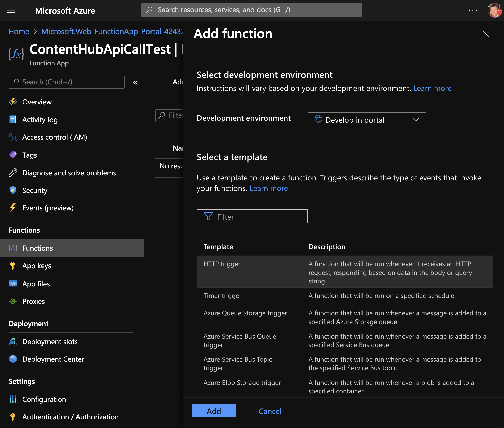Image resolution: width=504 pixels, height=428 pixels.
Task: Click the App files code icon
Action: [x=13, y=284]
